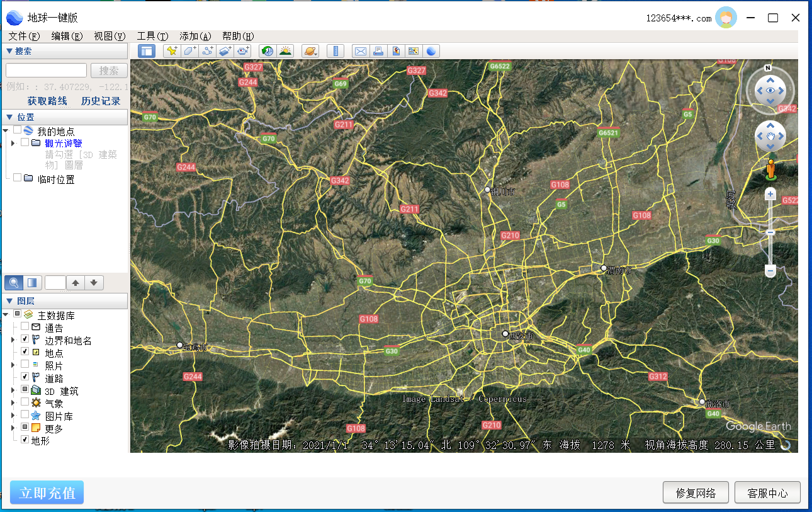Screen dimensions: 812x512
Task: Open the 编辑(E) menu
Action: tap(67, 36)
